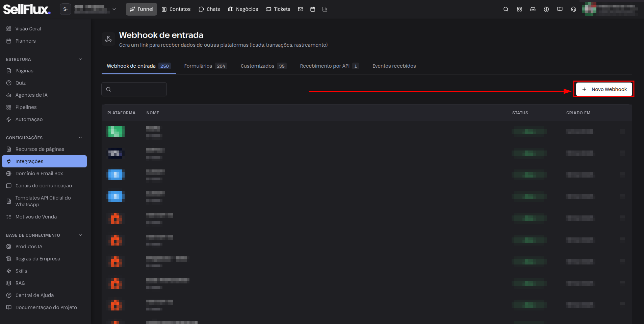
Task: Open Visão Geral in the sidebar
Action: (44, 29)
